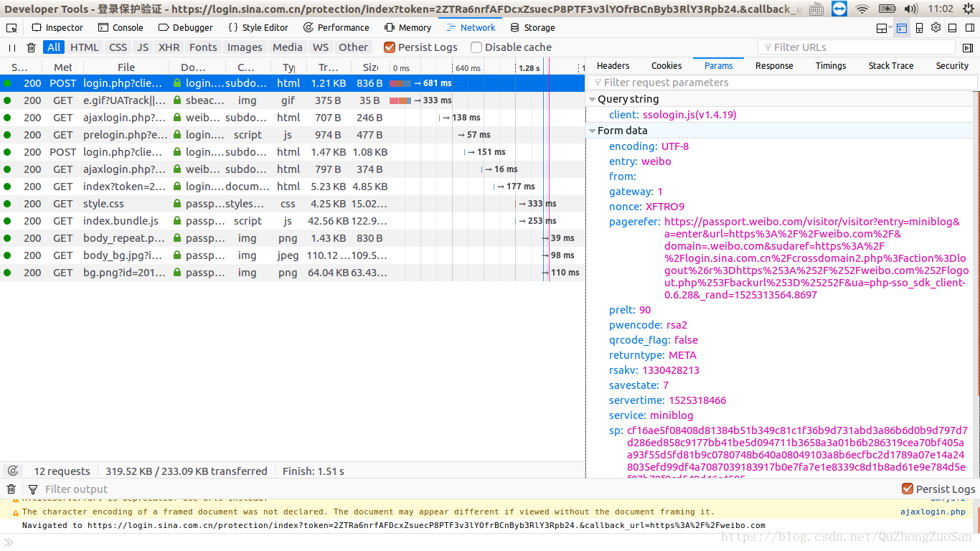The width and height of the screenshot is (980, 551).
Task: Click the console filter funnel icon
Action: (33, 489)
